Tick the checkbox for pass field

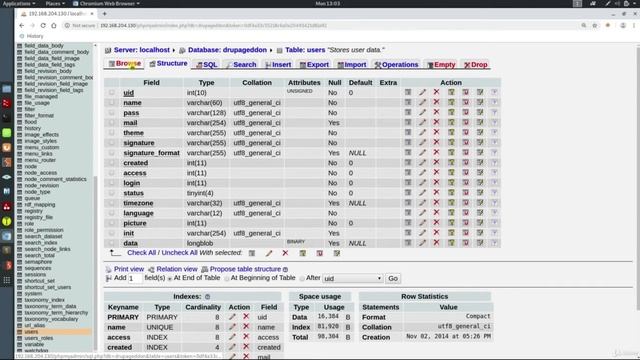111,112
